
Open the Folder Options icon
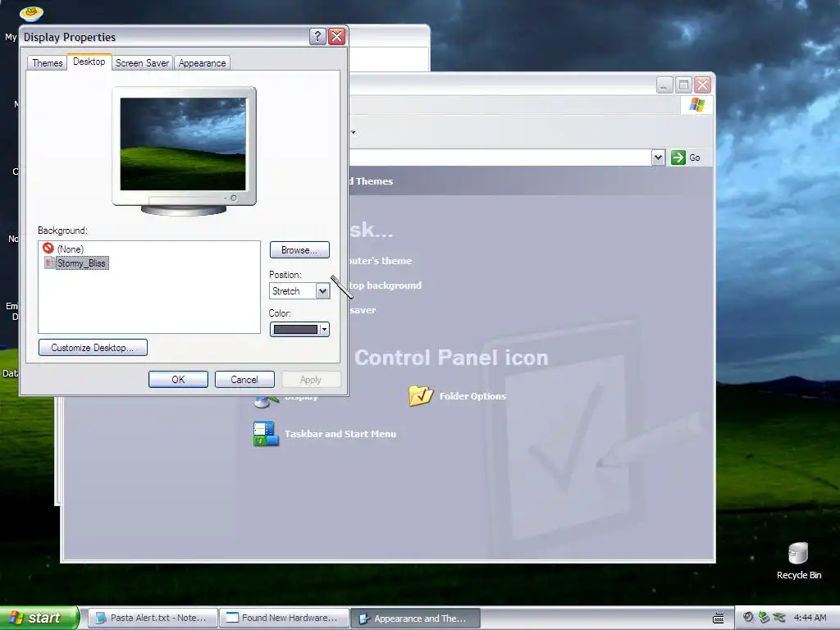pos(421,396)
